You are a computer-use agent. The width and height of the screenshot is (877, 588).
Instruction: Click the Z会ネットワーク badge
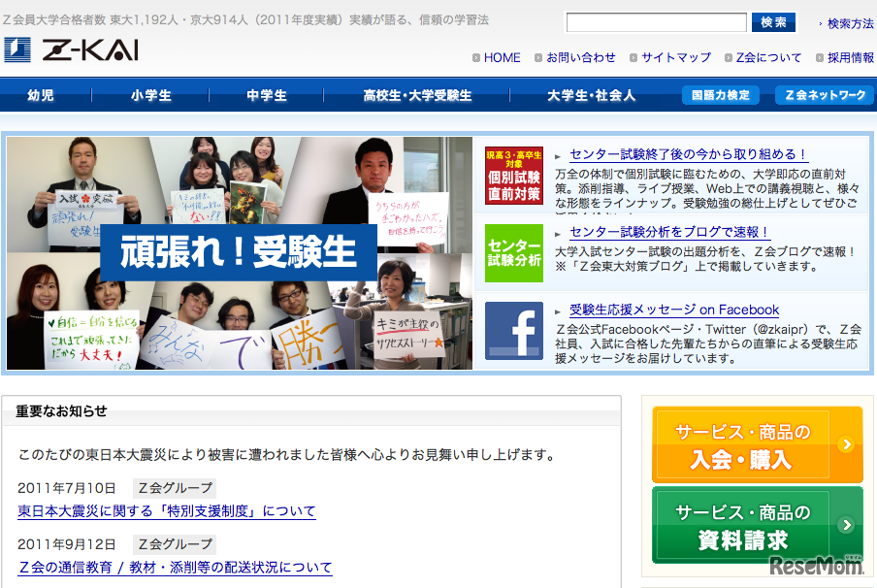pos(825,95)
